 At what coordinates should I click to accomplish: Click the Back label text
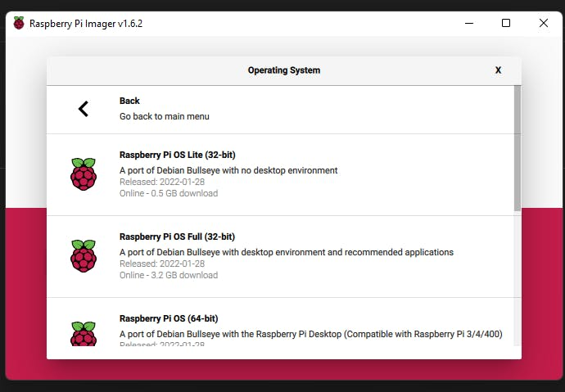[129, 101]
